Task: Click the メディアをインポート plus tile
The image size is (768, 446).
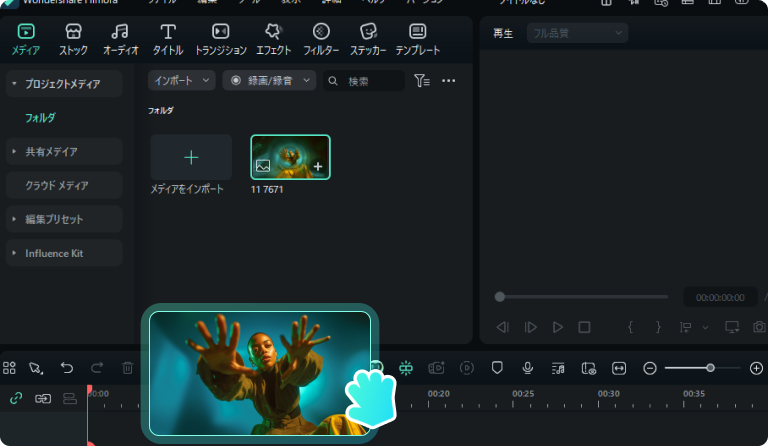Action: 191,157
